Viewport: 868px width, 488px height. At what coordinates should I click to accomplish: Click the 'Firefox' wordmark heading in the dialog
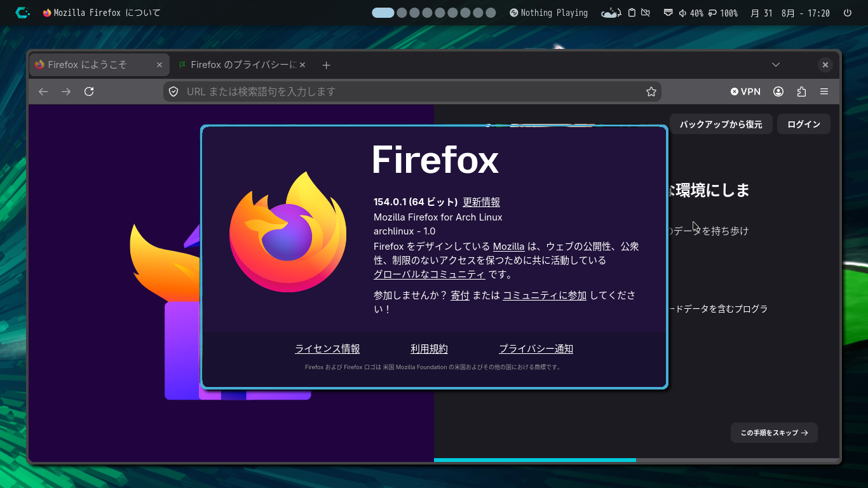point(435,159)
